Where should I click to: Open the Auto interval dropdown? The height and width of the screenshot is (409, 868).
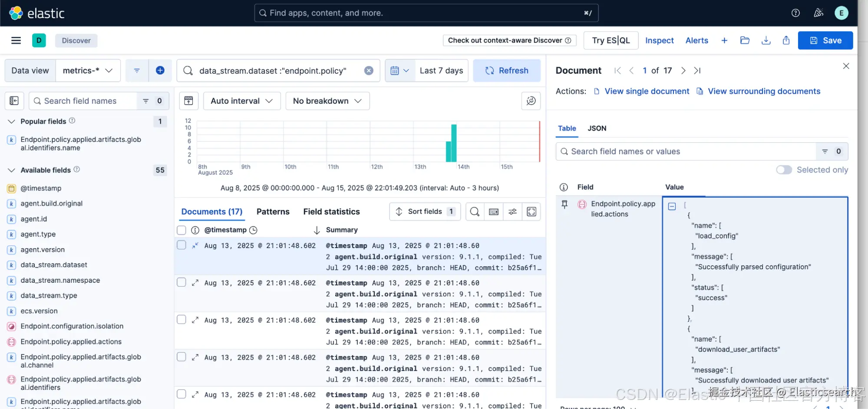pos(242,101)
